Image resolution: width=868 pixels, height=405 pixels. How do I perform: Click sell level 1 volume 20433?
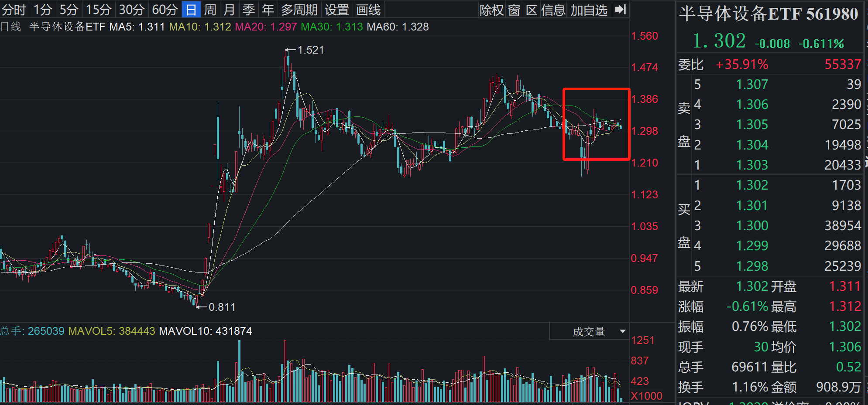point(843,165)
